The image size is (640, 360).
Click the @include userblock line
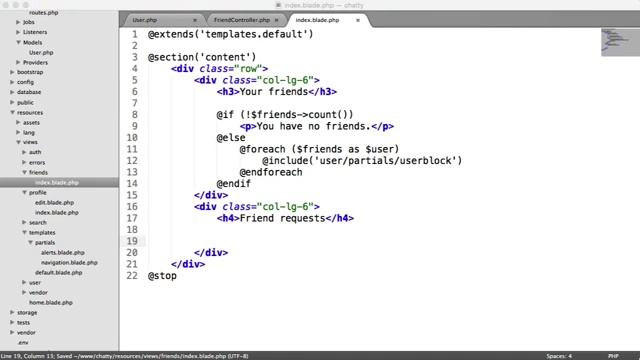pos(362,161)
